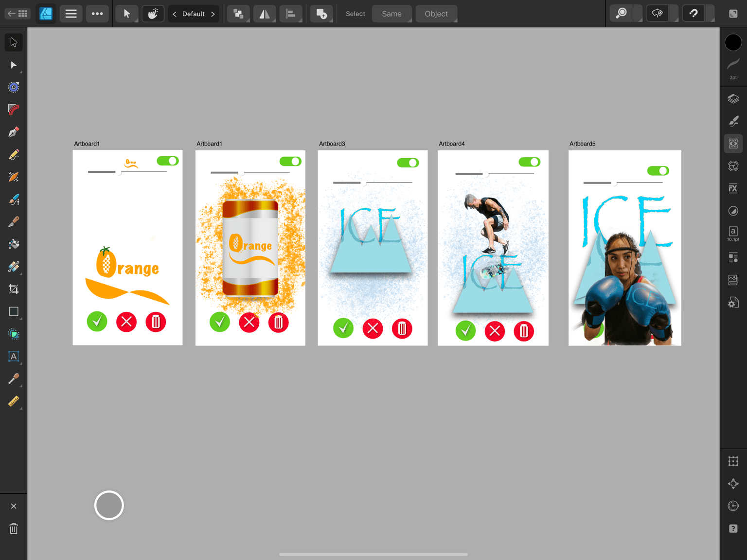
Task: Click the green toggle on orange can artboard
Action: 290,161
